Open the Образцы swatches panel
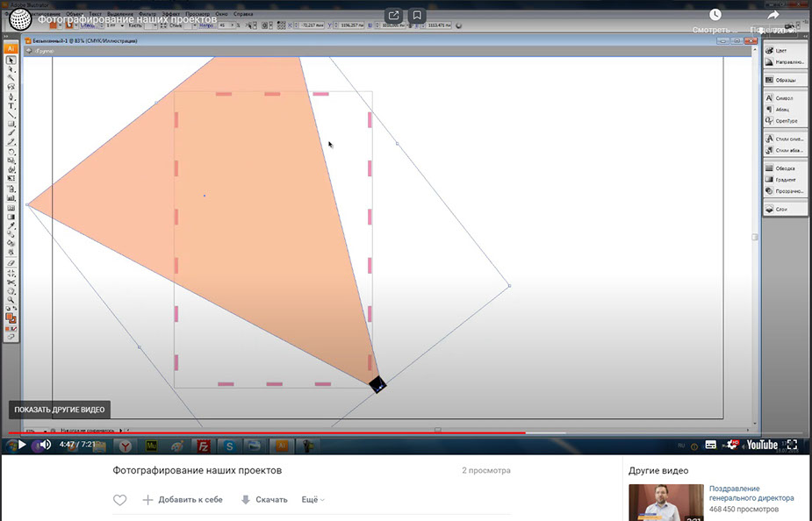Viewport: 812px width, 521px height. pos(784,80)
